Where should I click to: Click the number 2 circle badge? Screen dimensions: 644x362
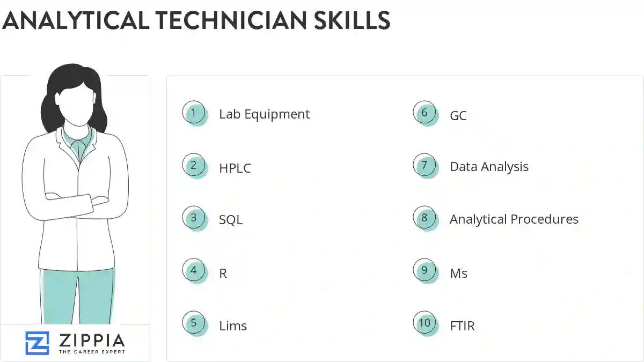coord(194,166)
